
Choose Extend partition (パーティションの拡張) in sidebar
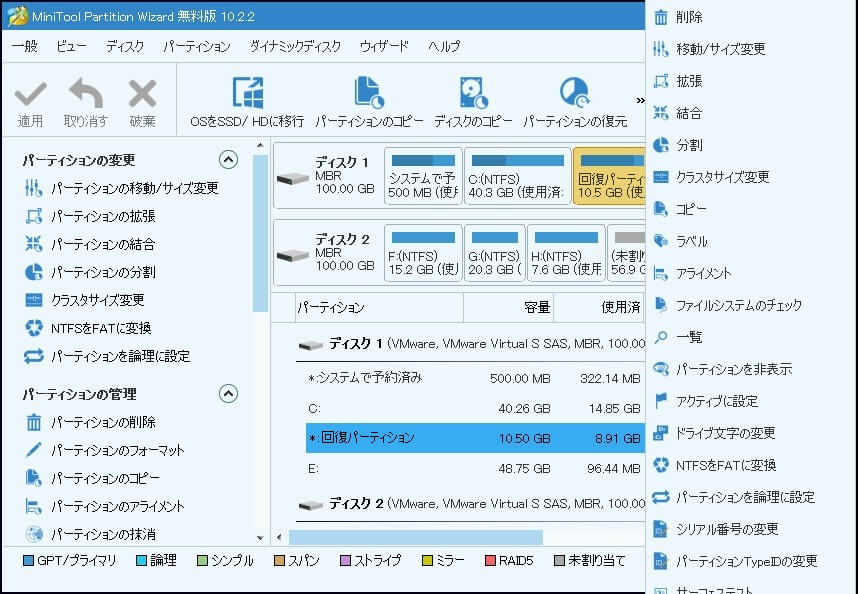coord(90,216)
